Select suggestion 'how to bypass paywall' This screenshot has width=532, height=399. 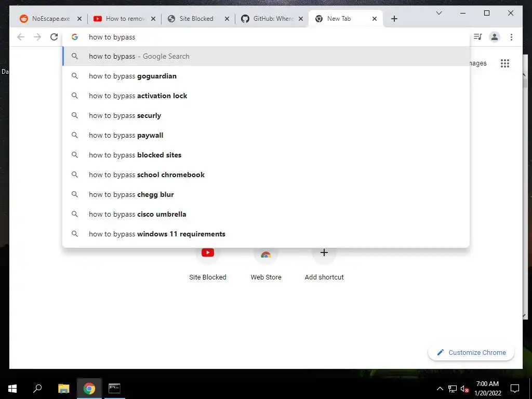point(266,135)
